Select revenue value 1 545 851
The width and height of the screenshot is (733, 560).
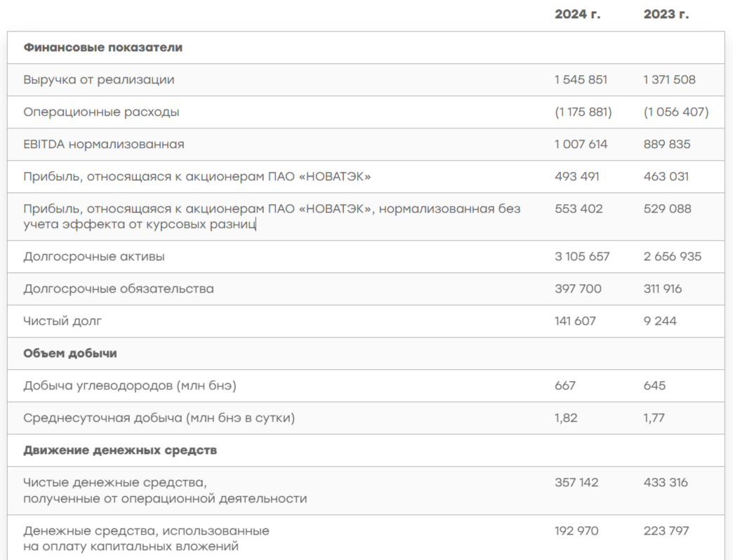tap(581, 80)
